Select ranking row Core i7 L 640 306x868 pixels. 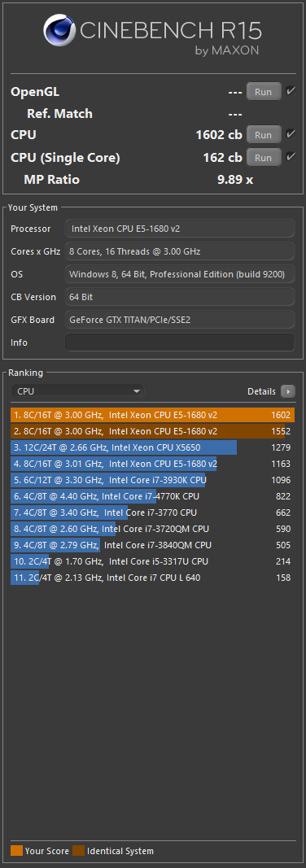(x=153, y=578)
